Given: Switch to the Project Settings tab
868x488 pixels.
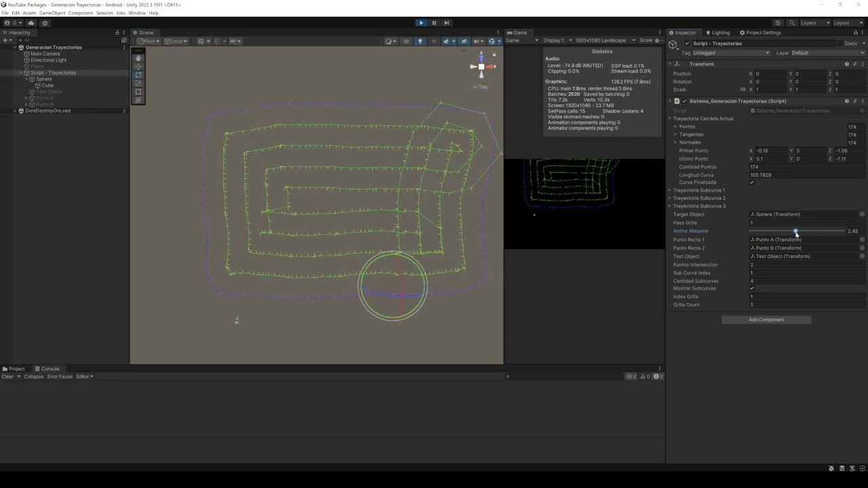Looking at the screenshot, I should coord(761,33).
